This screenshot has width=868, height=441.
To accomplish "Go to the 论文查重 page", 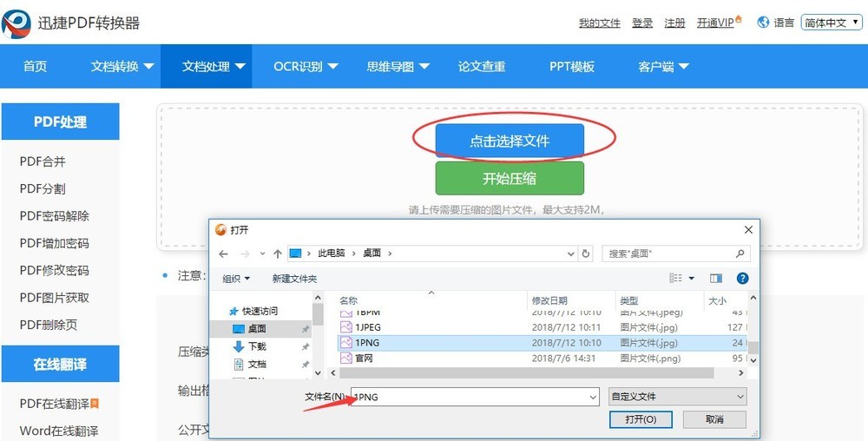I will coord(482,66).
